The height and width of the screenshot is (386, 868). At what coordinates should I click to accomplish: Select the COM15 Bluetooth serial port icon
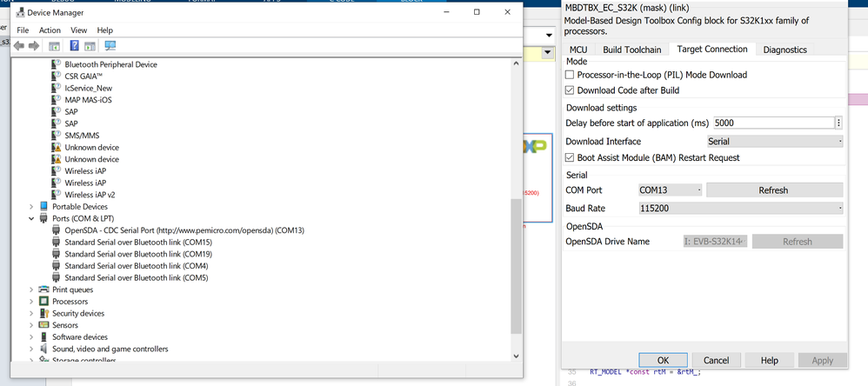(56, 243)
